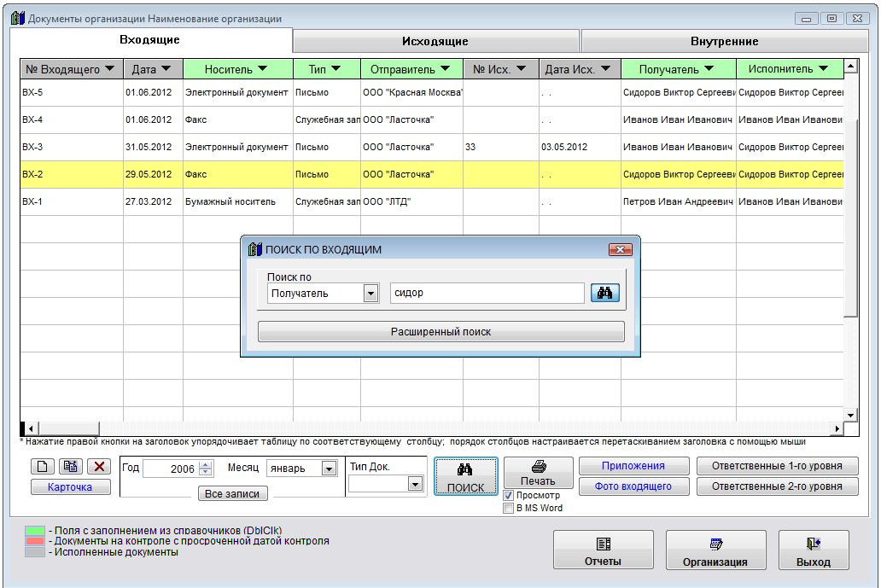This screenshot has width=881, height=588.
Task: Open the Отчеты reports button
Action: 603,550
